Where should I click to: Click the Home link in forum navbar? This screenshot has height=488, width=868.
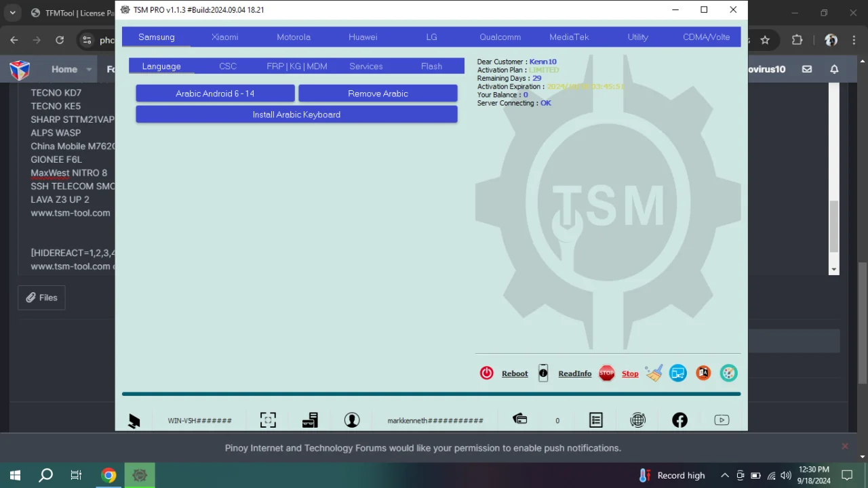pos(64,69)
